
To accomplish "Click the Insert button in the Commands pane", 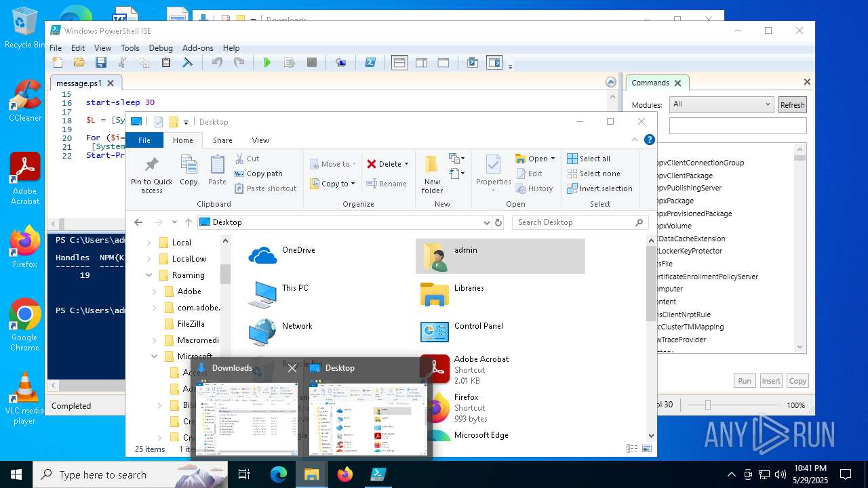I will pos(771,381).
